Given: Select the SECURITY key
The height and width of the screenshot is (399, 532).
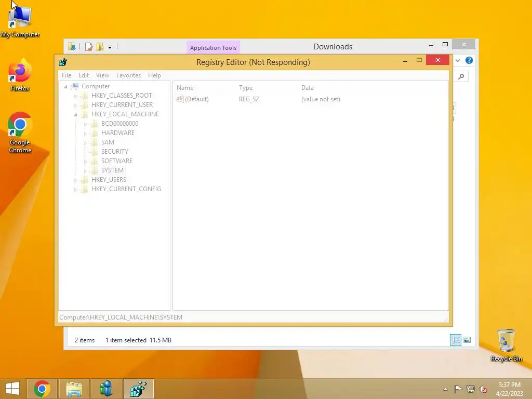Looking at the screenshot, I should click(x=115, y=151).
